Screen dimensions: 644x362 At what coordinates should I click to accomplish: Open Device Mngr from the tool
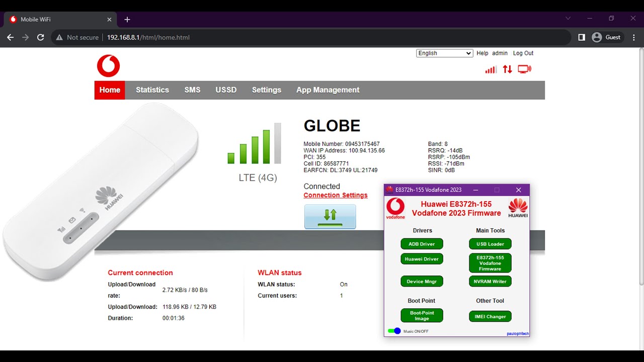coord(422,282)
